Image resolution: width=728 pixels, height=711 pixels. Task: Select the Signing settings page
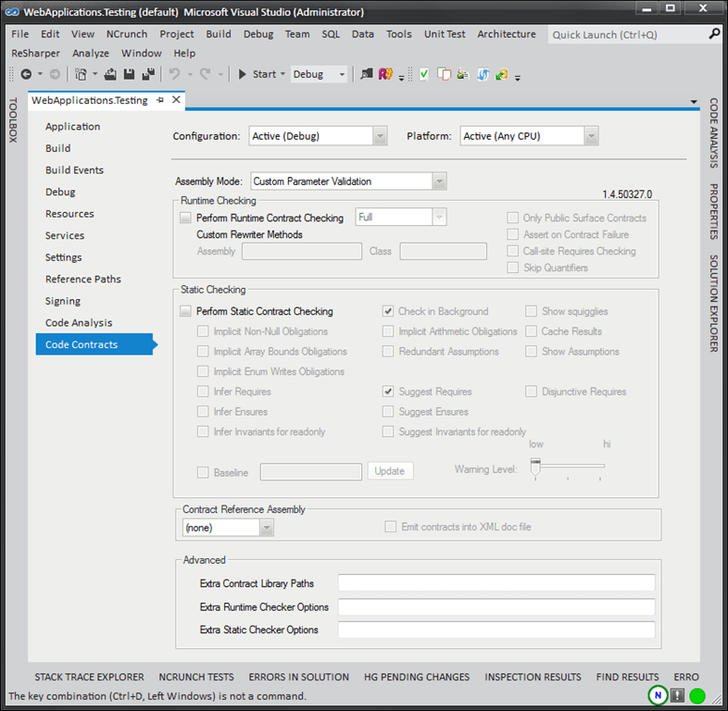click(63, 301)
